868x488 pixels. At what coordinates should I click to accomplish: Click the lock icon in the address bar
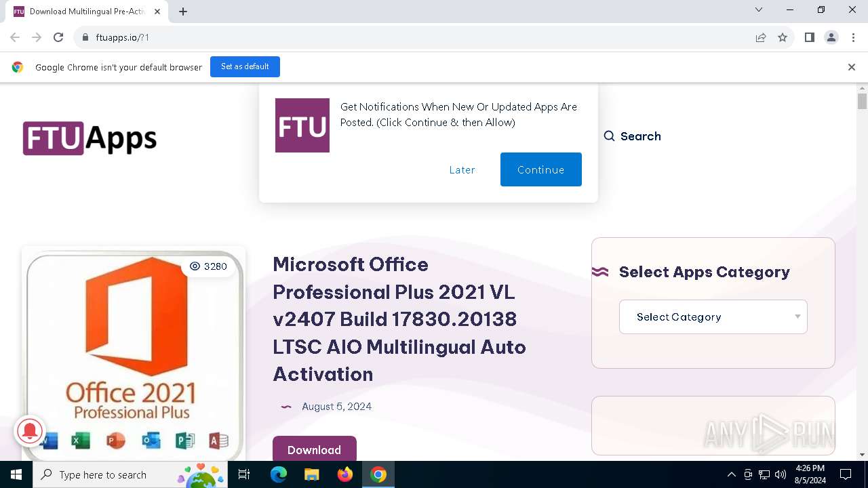[85, 37]
